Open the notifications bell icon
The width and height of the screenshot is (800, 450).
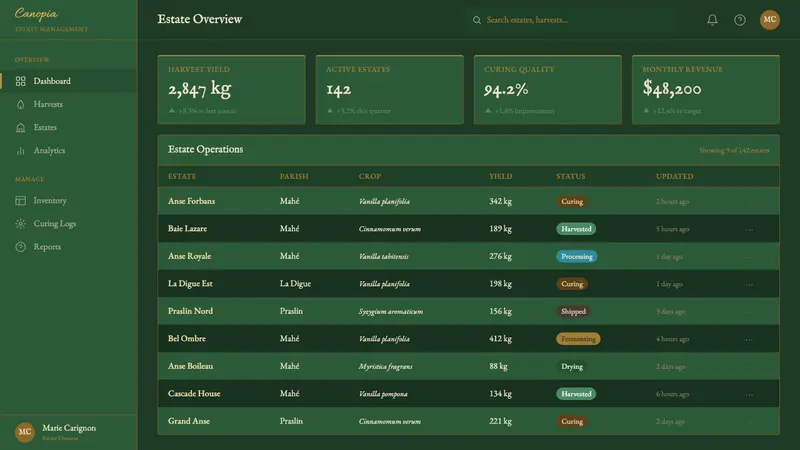pyautogui.click(x=712, y=20)
